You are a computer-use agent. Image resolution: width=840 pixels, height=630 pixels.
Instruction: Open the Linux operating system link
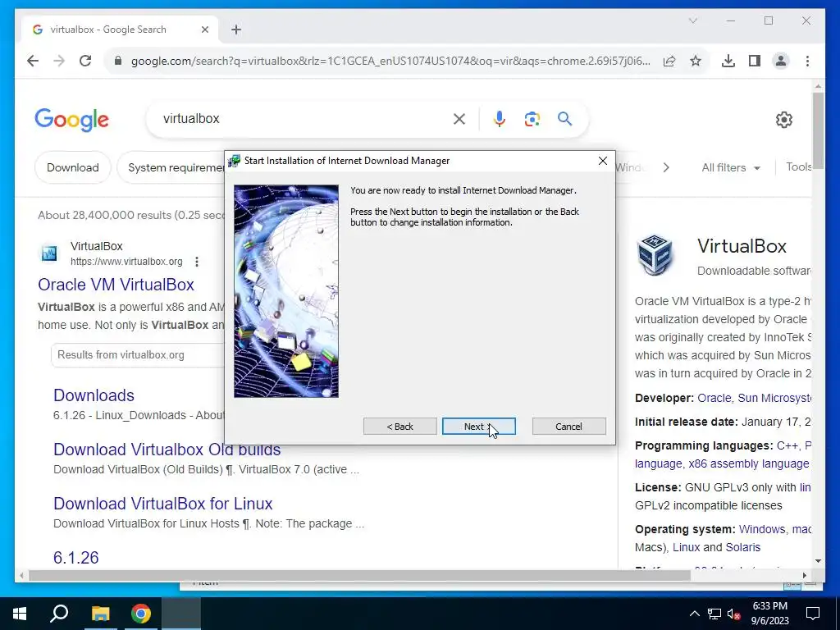pos(687,547)
